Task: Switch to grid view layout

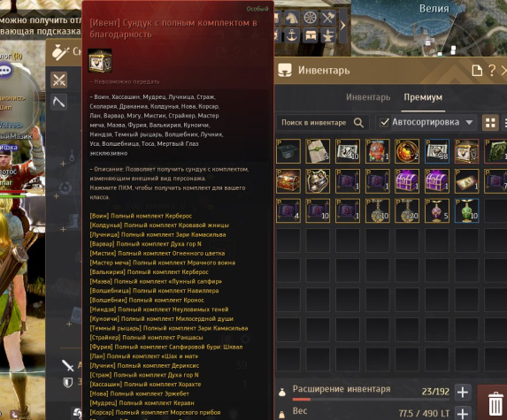Action: click(x=490, y=123)
